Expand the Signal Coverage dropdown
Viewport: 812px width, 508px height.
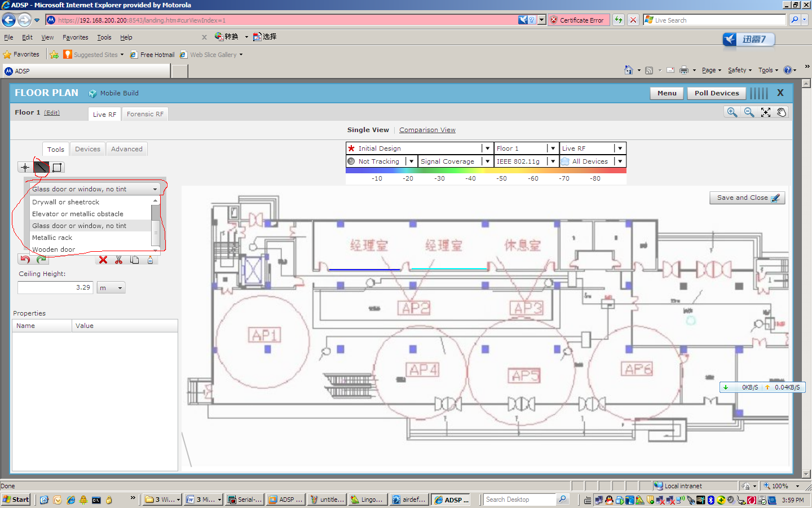(x=488, y=161)
